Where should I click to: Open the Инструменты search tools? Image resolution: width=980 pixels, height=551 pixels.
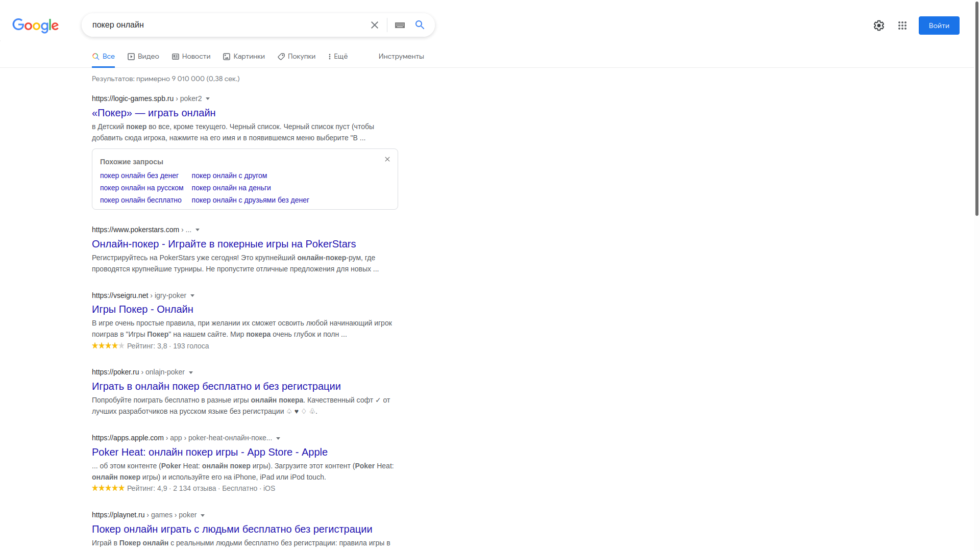401,57
